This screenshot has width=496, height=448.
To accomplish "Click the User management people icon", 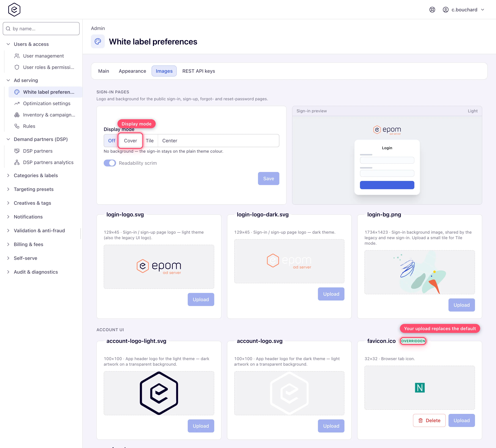I will coord(17,56).
